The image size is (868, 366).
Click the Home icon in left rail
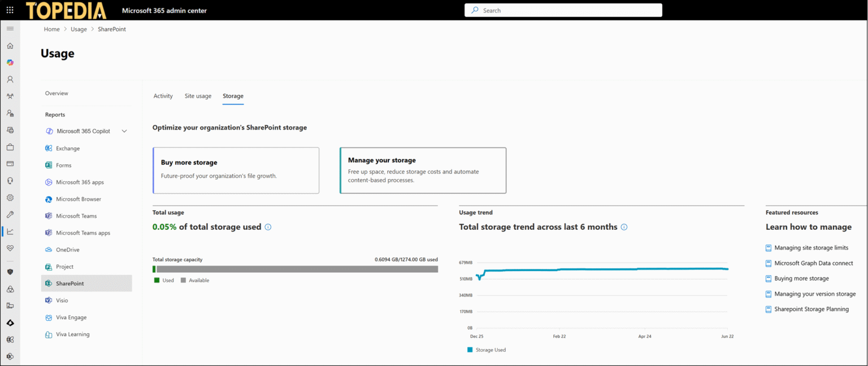pos(10,46)
